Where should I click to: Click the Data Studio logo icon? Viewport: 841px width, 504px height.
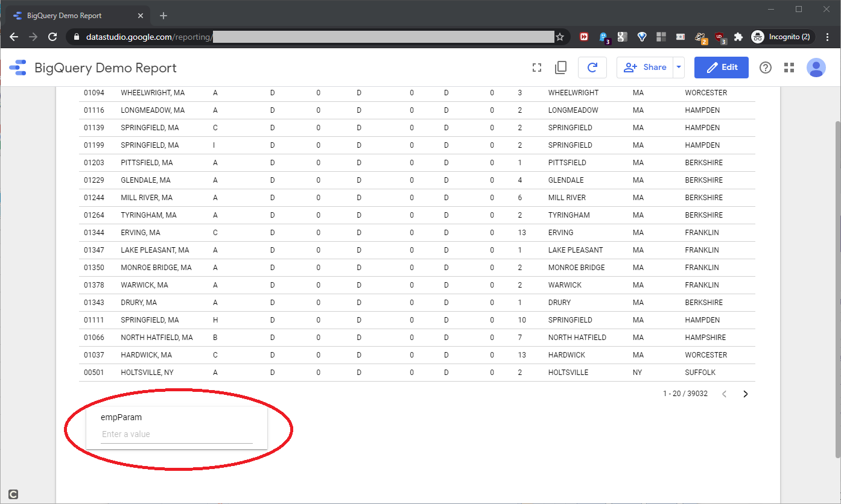pyautogui.click(x=18, y=68)
